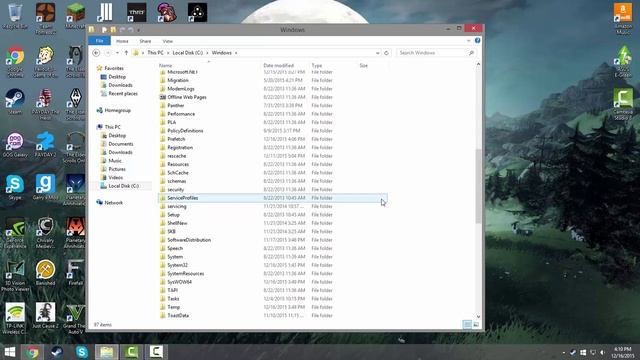Viewport: 640px width, 360px height.
Task: Open the Steam desktop shortcut
Action: [x=15, y=101]
